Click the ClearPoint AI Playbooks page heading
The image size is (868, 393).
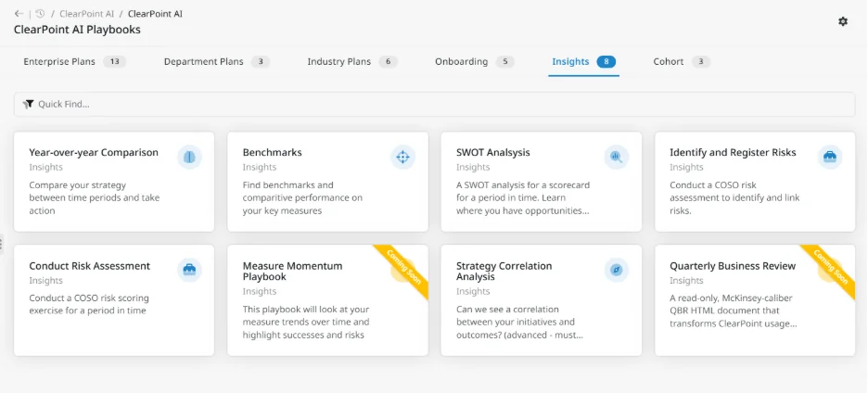pos(77,30)
